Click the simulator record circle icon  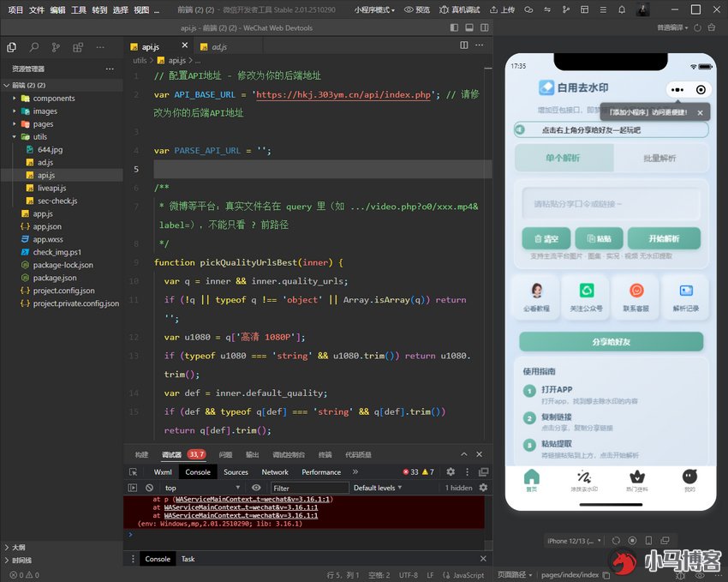point(632,541)
